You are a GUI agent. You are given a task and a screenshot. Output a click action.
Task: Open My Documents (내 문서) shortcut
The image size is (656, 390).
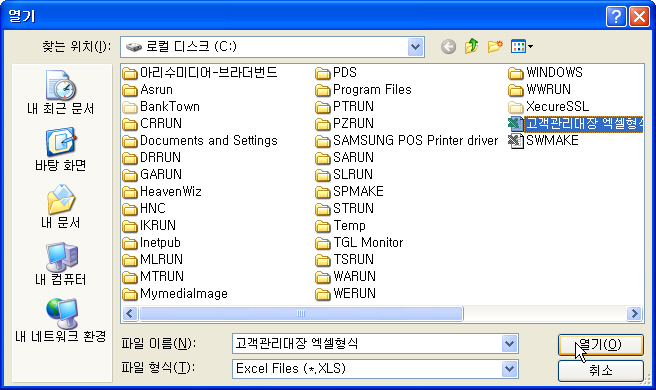coord(61,207)
